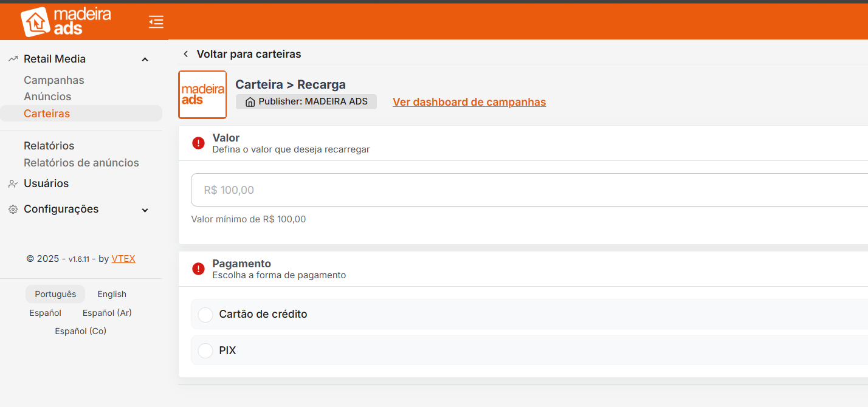Image resolution: width=868 pixels, height=407 pixels.
Task: Click the recharge value input field
Action: 523,190
